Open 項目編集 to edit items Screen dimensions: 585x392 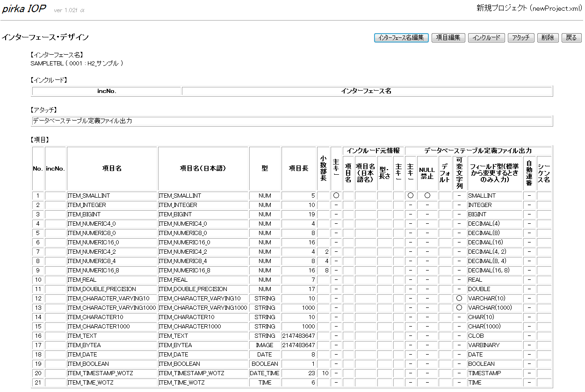point(448,38)
